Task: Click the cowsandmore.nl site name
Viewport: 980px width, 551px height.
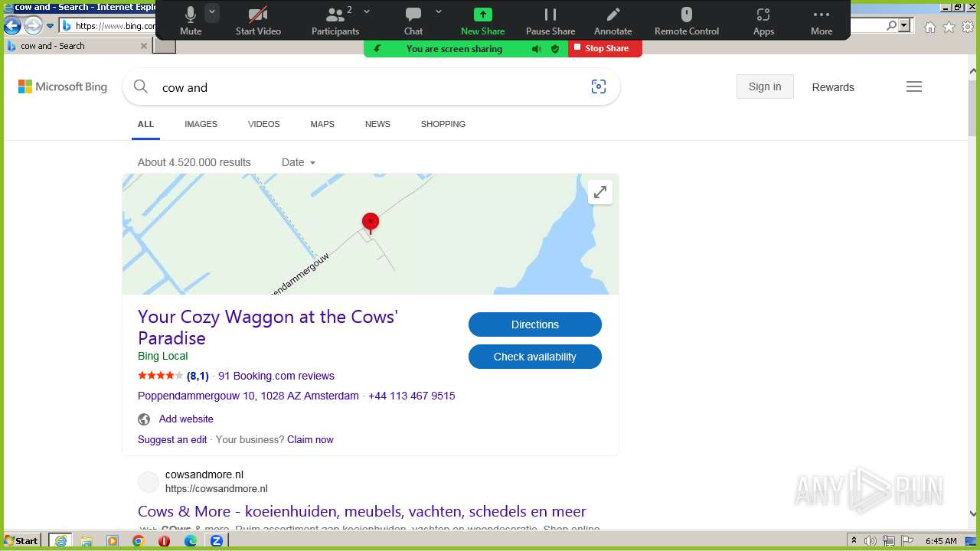Action: pyautogui.click(x=204, y=474)
